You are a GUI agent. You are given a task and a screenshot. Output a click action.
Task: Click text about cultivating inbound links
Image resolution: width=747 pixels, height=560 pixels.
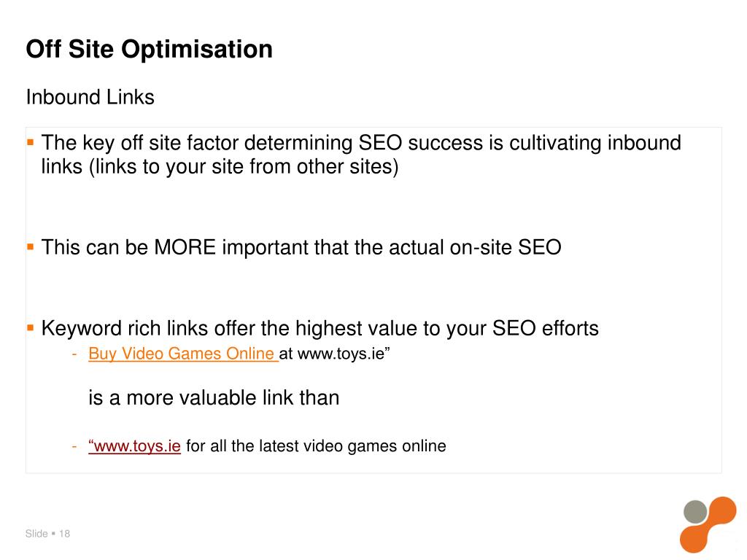(x=361, y=155)
